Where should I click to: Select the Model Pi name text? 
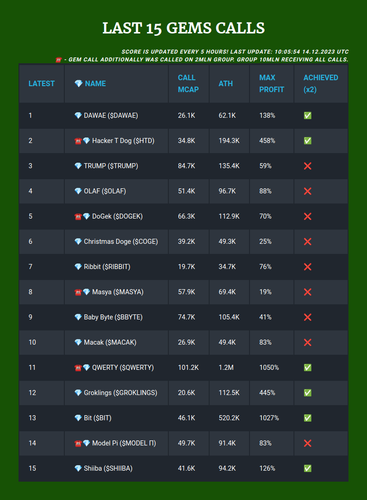124,443
